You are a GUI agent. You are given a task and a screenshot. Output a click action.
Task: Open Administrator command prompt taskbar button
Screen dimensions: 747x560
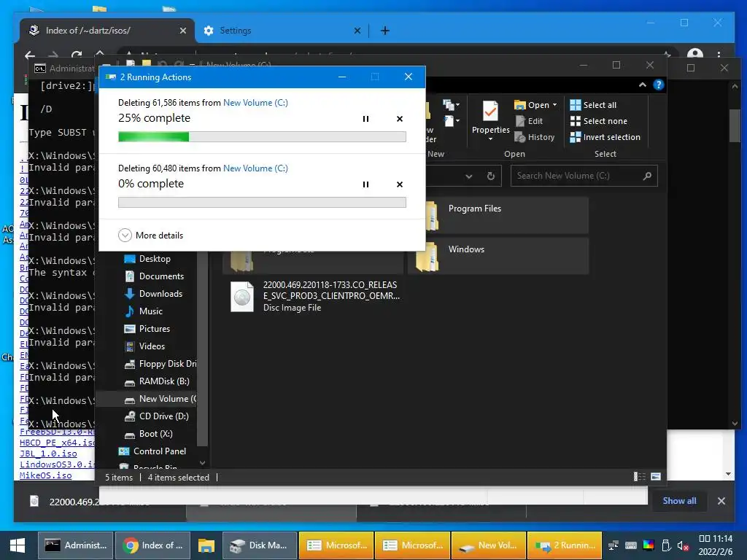pyautogui.click(x=75, y=545)
